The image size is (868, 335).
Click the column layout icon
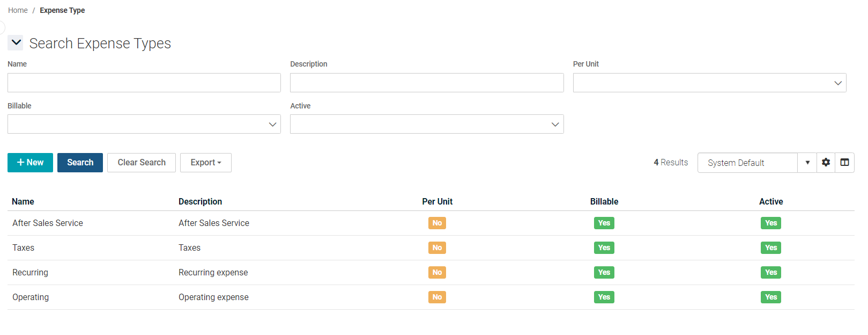click(844, 163)
